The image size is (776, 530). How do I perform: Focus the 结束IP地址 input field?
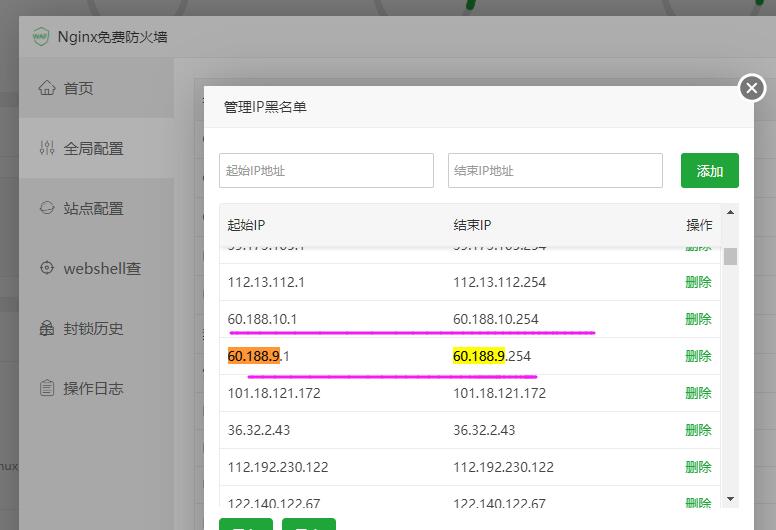555,170
